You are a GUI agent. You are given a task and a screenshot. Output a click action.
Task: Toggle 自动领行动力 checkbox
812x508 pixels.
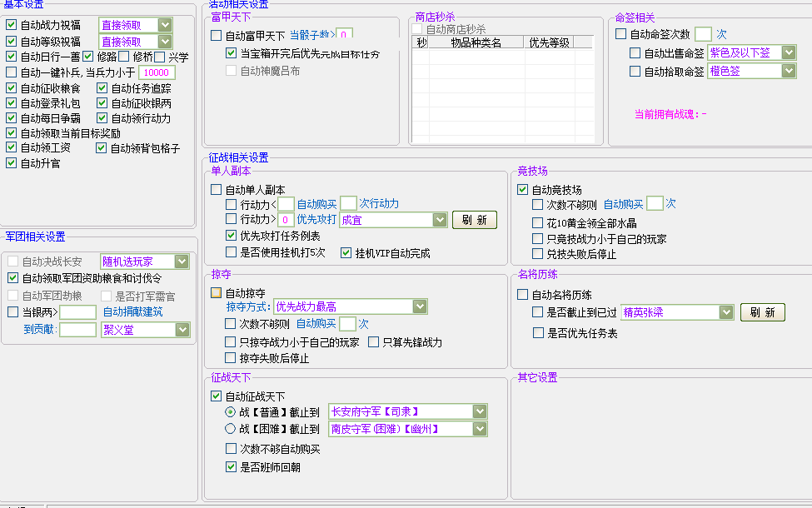[102, 118]
